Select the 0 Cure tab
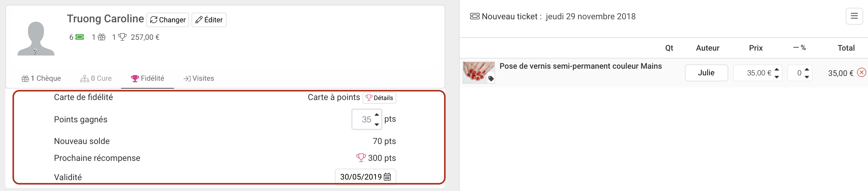Viewport: 868px width, 191px height. pos(96,79)
